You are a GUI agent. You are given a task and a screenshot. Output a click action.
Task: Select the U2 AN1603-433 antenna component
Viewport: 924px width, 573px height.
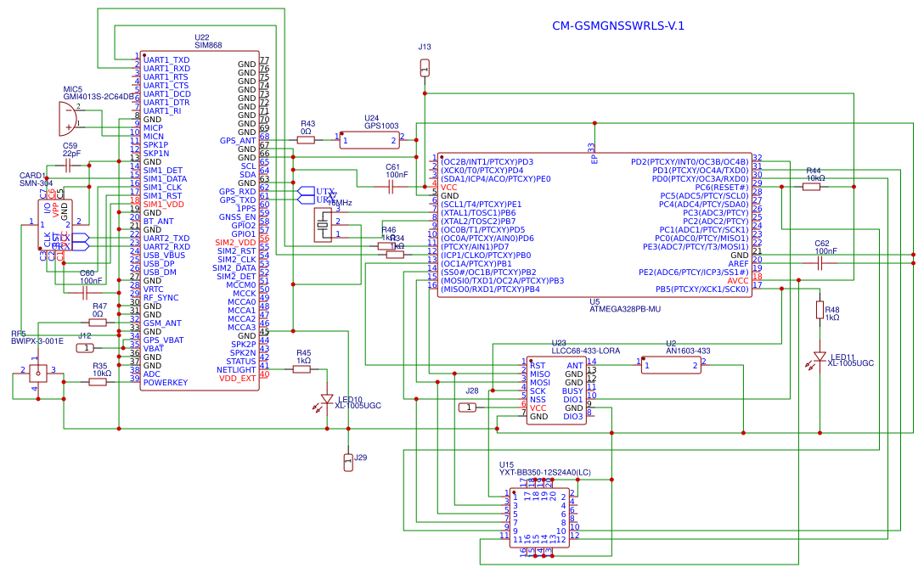point(671,365)
